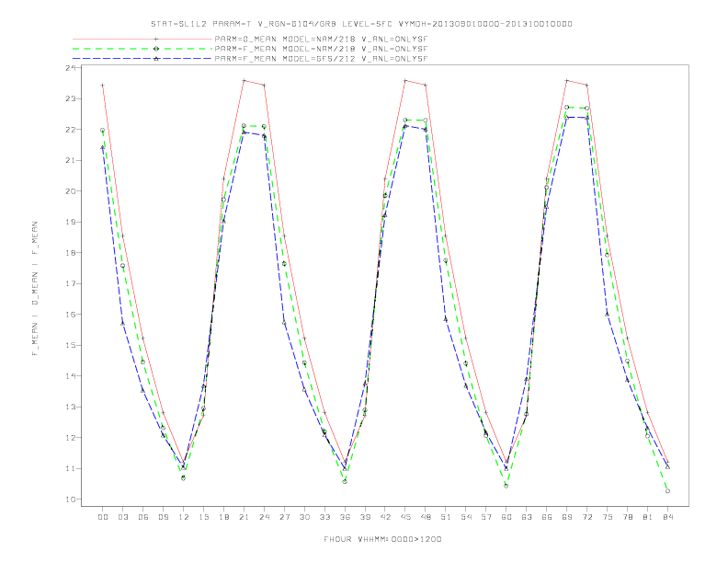This screenshot has height=563, width=728.
Task: Click the x-axis forecast hour label 45
Action: pyautogui.click(x=405, y=517)
